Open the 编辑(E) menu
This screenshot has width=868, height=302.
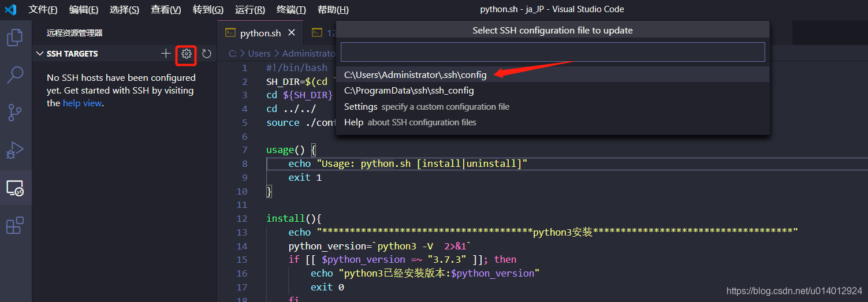84,10
